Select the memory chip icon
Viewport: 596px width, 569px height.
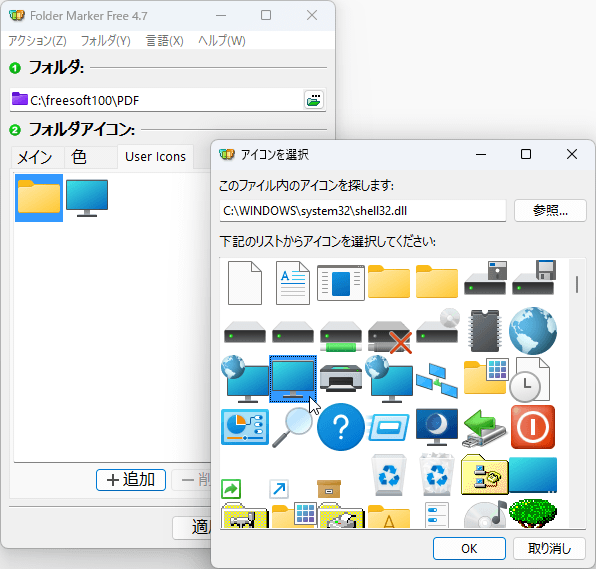click(x=485, y=331)
